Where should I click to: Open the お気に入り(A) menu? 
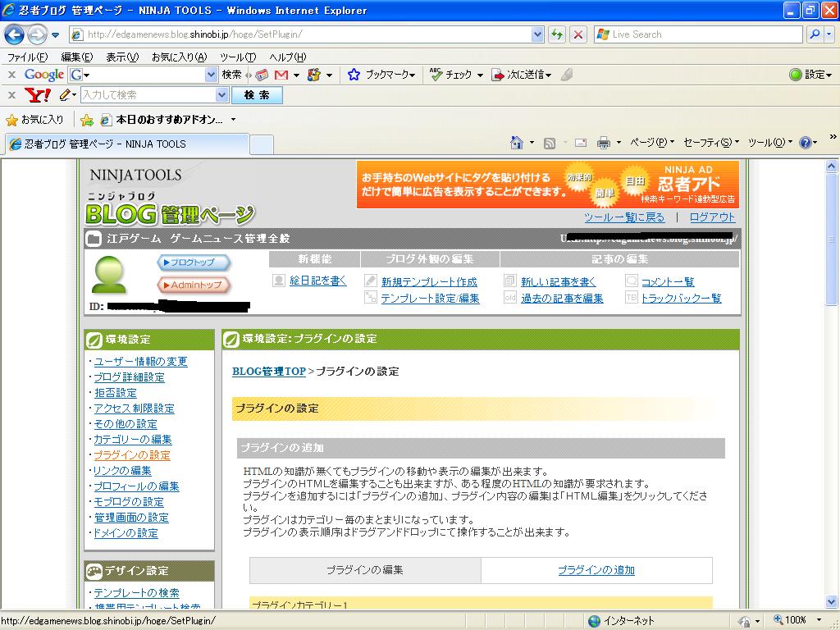click(x=179, y=57)
